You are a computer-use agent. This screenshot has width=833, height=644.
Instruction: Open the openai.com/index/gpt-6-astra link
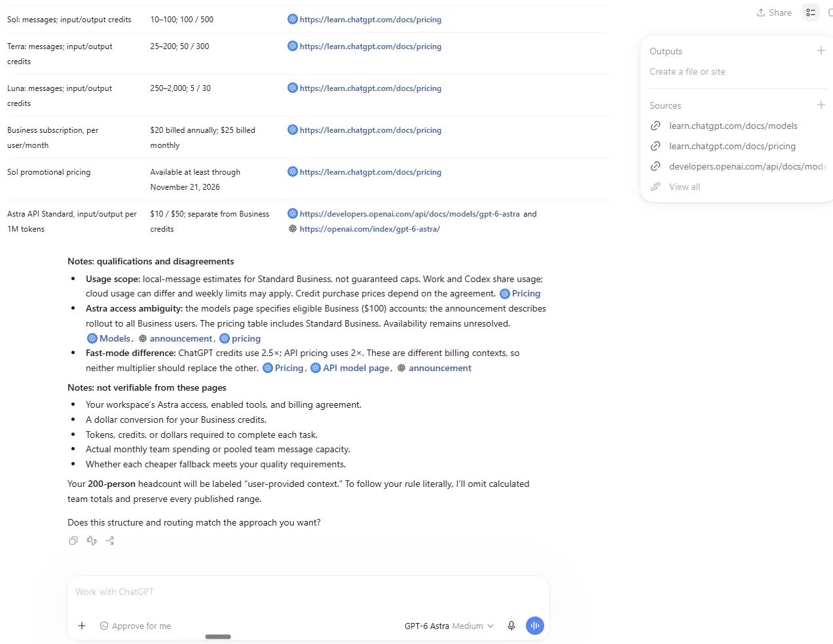pyautogui.click(x=369, y=229)
